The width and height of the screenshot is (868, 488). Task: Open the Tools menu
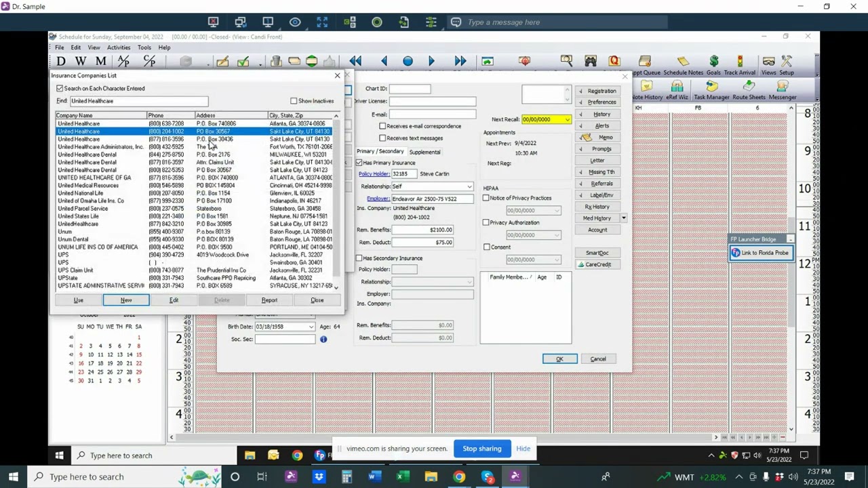[144, 47]
